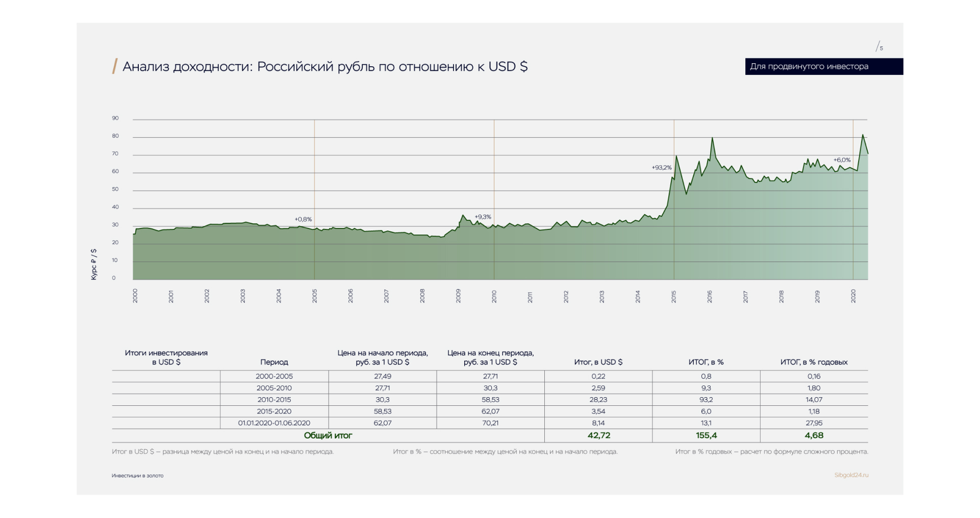Click the "Курс ₽ / $" axis title
This screenshot has width=980, height=518.
pos(94,264)
